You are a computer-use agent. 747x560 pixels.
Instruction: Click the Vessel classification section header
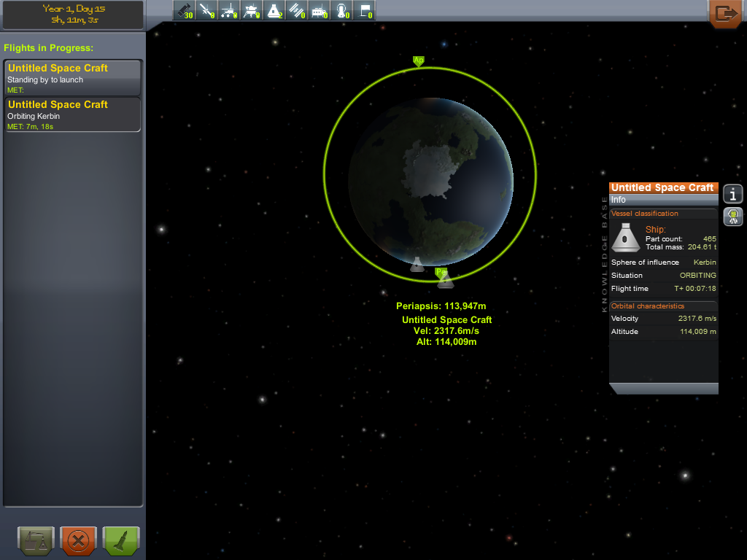coord(664,214)
